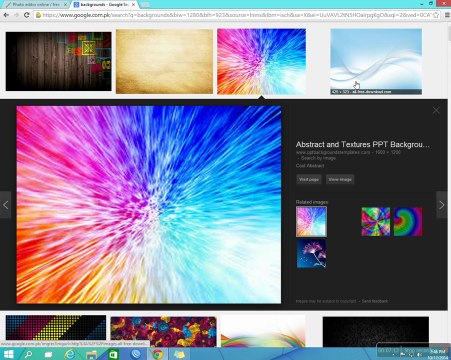Open the colorful burst result thumbnail in top row

click(x=261, y=61)
